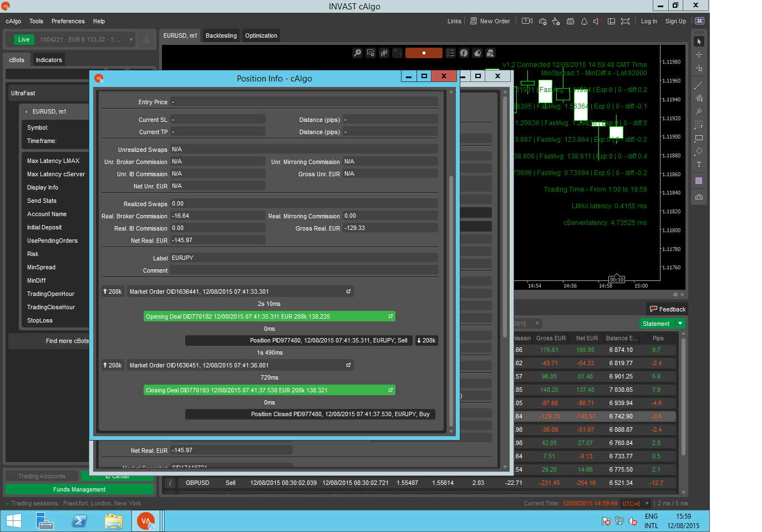Image resolution: width=762 pixels, height=532 pixels.
Task: Open the checklist icon on chart toolbar
Action: point(450,53)
